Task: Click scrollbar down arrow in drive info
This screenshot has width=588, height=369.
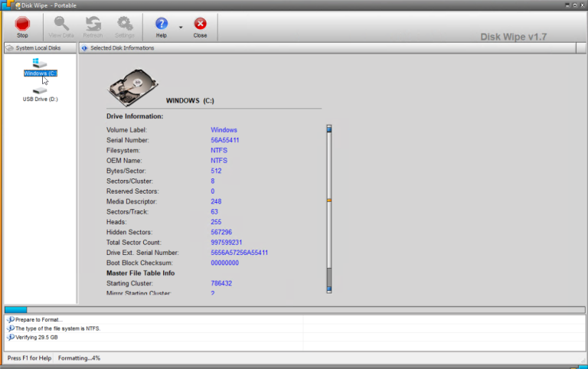Action: pos(329,289)
